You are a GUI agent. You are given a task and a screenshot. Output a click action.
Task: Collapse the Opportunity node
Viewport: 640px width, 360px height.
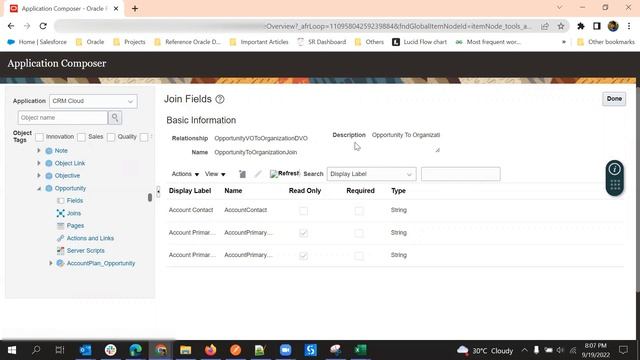pos(39,188)
